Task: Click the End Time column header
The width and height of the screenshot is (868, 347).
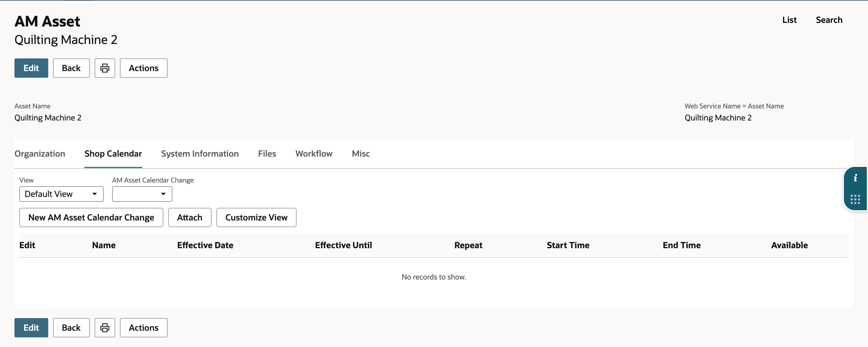Action: pos(681,245)
